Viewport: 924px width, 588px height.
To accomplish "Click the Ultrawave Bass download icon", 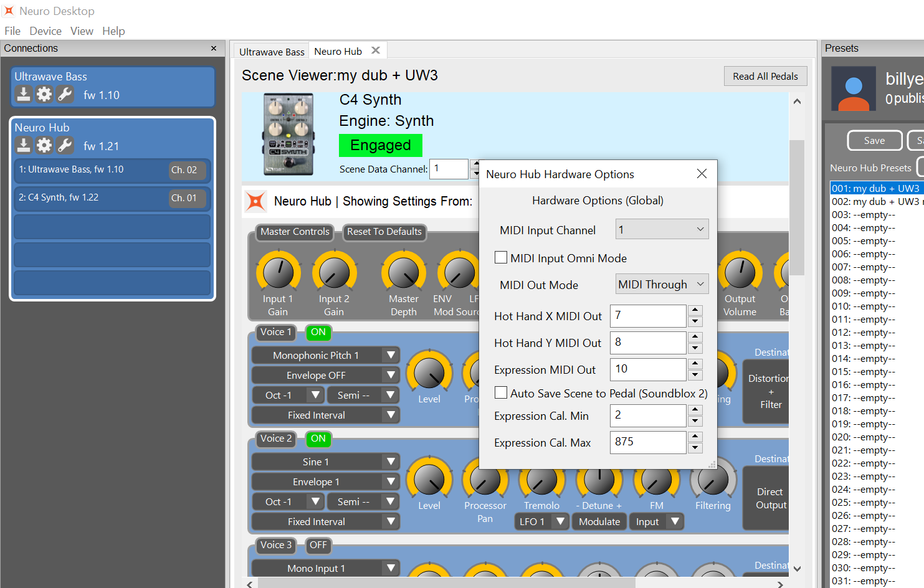I will tap(23, 94).
